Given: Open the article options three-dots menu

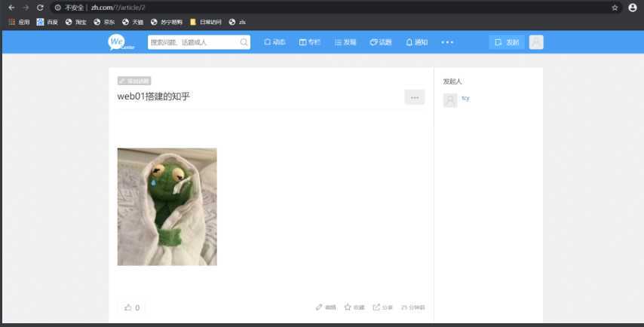Looking at the screenshot, I should [415, 97].
